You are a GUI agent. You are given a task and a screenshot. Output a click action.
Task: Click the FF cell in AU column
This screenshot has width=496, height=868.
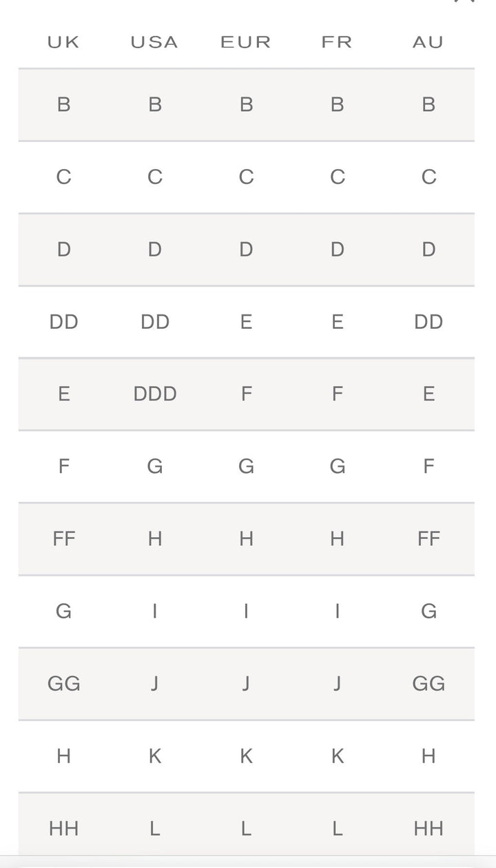[x=428, y=539]
